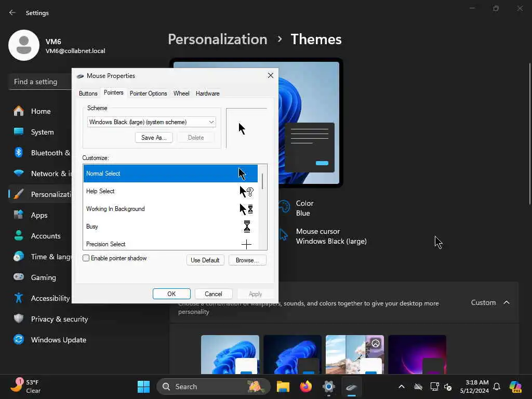Select the dark blue bloom theme thumbnail
The height and width of the screenshot is (399, 532).
pyautogui.click(x=292, y=354)
